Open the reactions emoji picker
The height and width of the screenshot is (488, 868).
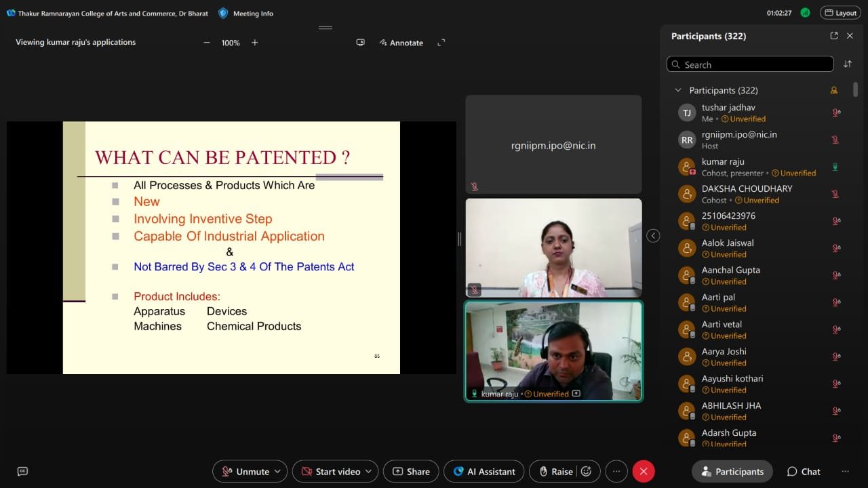[x=587, y=472]
